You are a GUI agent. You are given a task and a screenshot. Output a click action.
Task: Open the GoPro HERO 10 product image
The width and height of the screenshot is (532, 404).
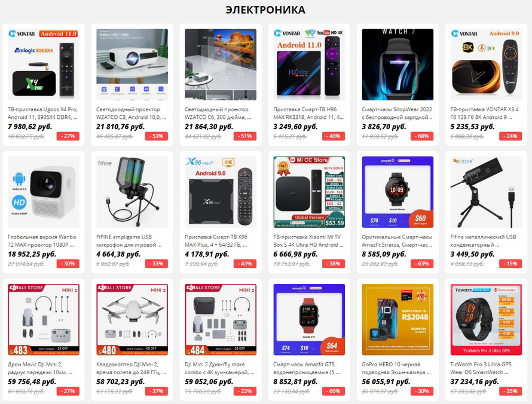point(398,320)
